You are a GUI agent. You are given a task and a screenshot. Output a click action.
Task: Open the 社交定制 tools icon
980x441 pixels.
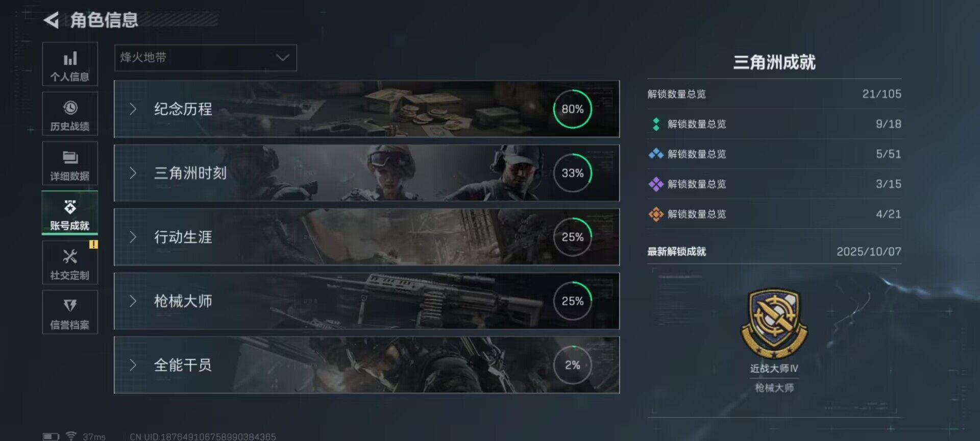[x=70, y=256]
